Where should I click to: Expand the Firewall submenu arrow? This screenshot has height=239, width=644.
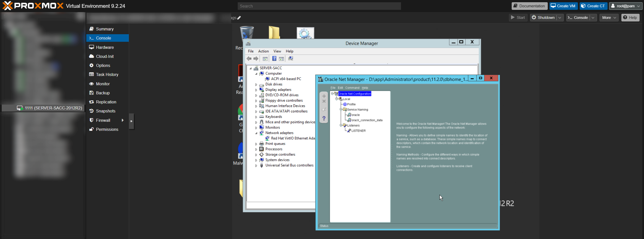point(123,120)
